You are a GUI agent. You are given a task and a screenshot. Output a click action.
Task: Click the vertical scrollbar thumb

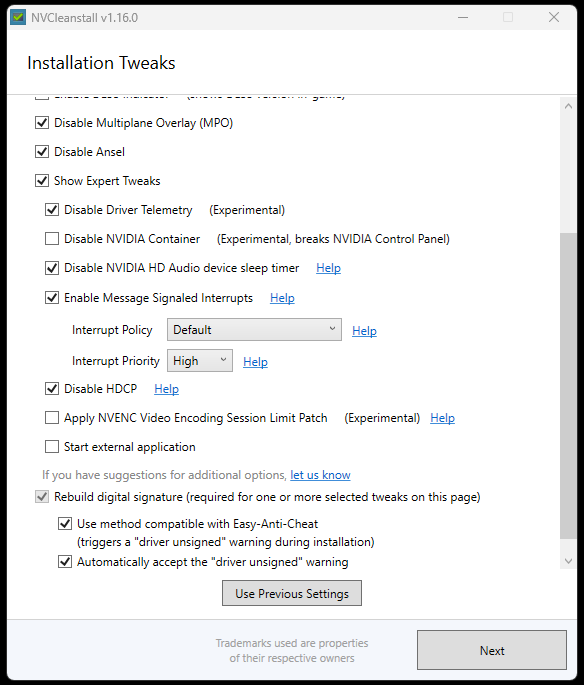click(x=568, y=386)
